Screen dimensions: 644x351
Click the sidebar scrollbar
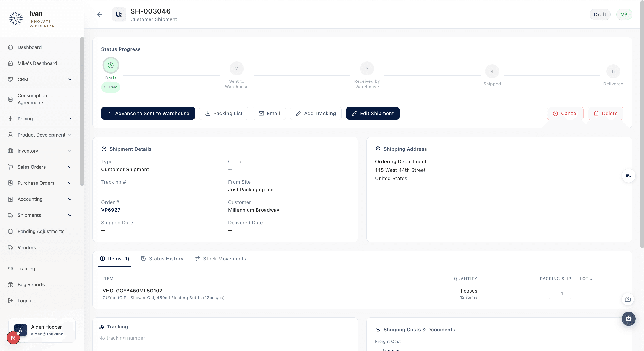tap(82, 111)
